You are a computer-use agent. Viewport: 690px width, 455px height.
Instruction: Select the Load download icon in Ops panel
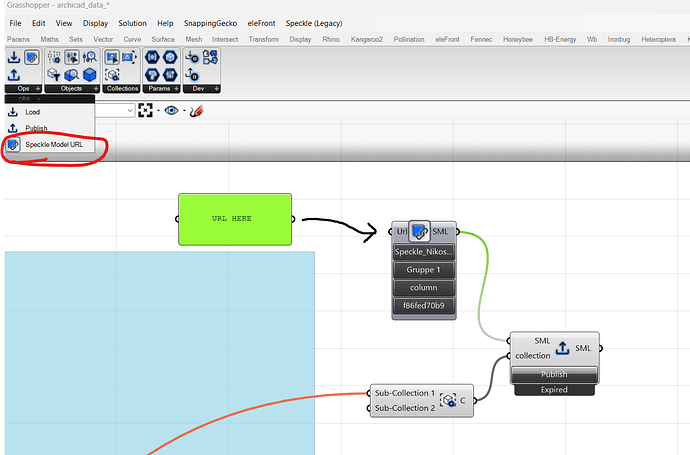pos(14,57)
